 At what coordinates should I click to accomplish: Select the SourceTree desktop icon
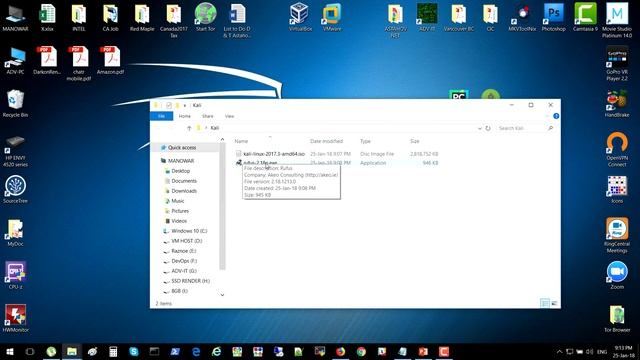(x=15, y=189)
